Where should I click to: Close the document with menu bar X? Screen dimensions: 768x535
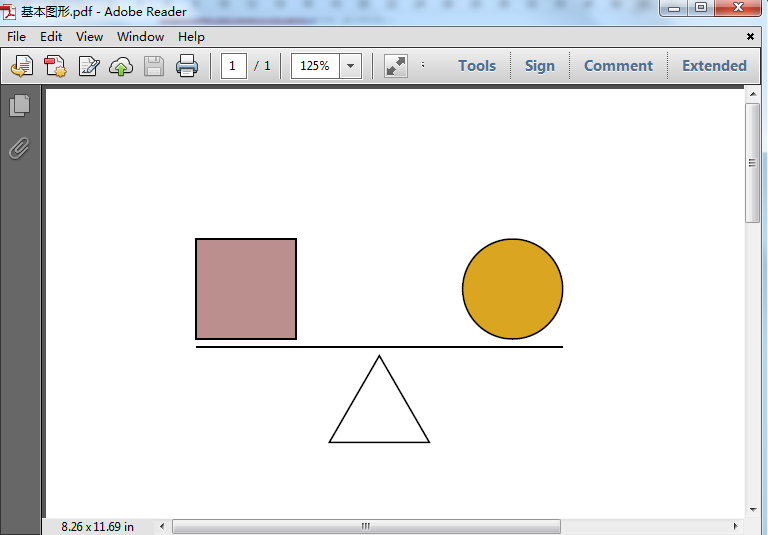[x=750, y=37]
